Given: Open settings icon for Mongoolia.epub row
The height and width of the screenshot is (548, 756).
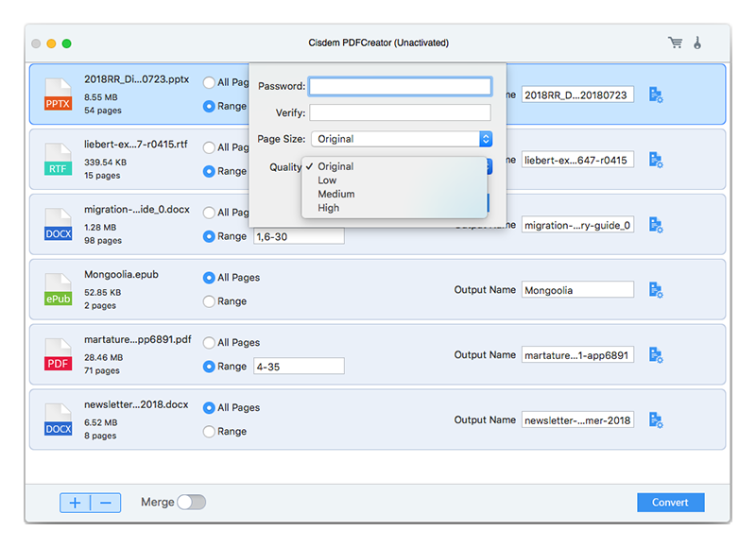Looking at the screenshot, I should (656, 290).
